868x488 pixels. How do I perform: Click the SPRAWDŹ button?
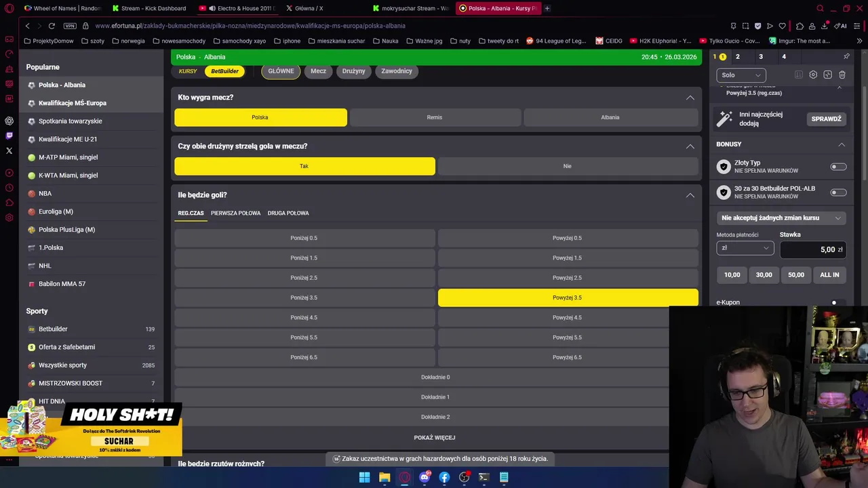click(826, 119)
